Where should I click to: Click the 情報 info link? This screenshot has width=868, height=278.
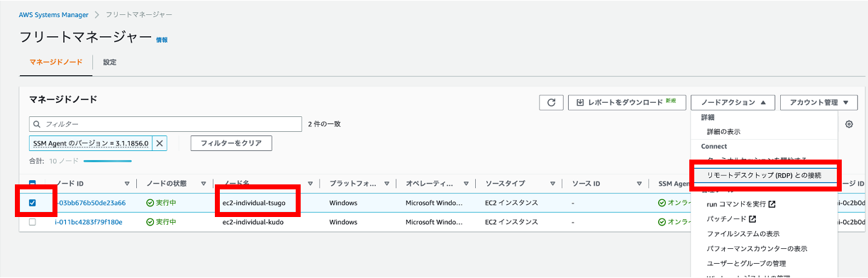click(162, 40)
